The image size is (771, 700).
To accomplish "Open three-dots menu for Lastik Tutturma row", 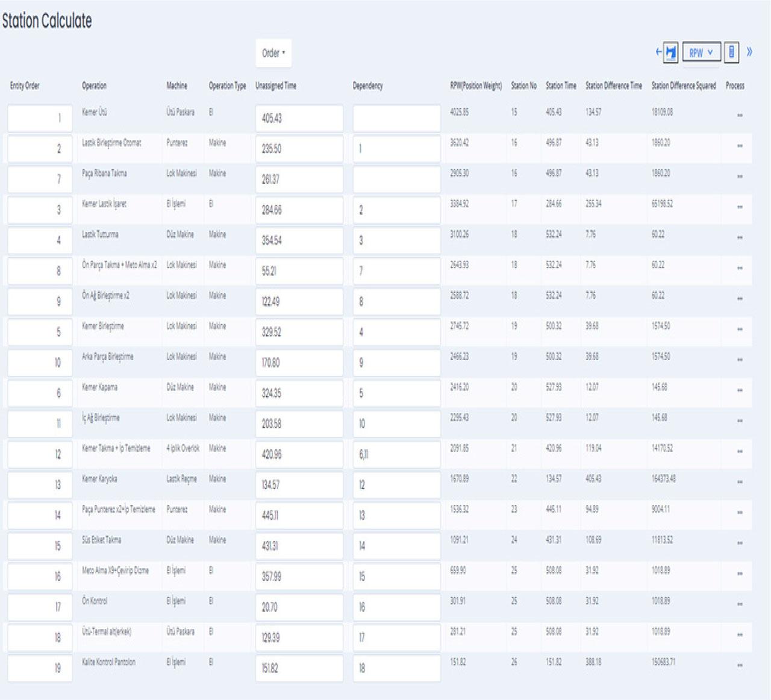I will coord(740,237).
